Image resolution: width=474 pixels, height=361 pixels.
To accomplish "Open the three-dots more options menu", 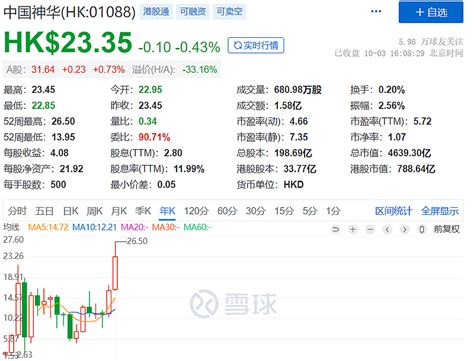I will point(376,12).
